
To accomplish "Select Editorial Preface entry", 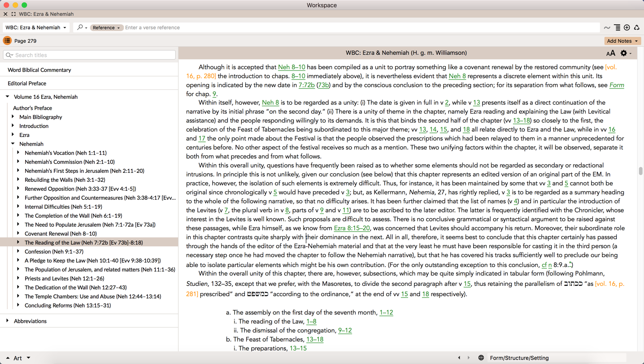I will [27, 83].
